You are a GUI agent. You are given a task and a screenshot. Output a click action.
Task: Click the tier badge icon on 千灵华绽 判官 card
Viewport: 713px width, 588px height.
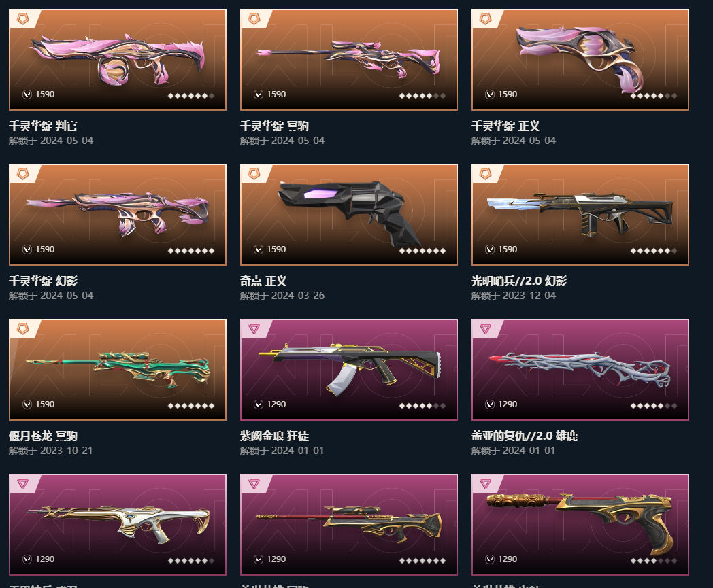pos(22,18)
